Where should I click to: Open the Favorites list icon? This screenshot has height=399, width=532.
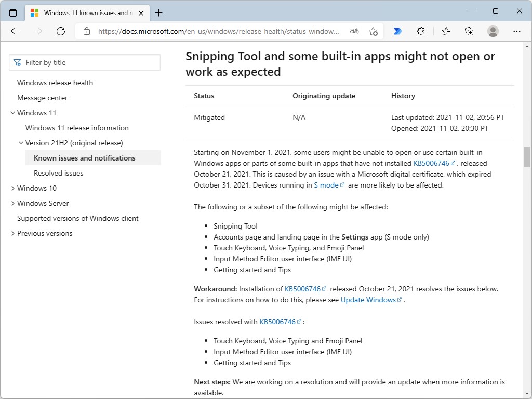[x=446, y=31]
